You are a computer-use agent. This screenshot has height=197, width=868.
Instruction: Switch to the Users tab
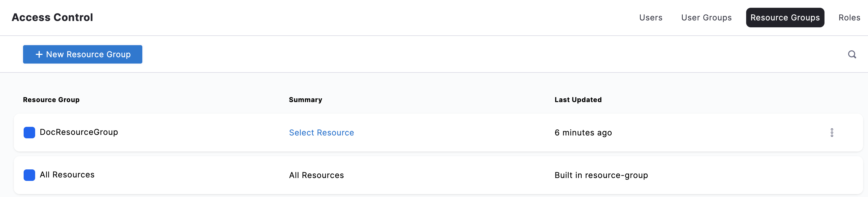tap(651, 18)
